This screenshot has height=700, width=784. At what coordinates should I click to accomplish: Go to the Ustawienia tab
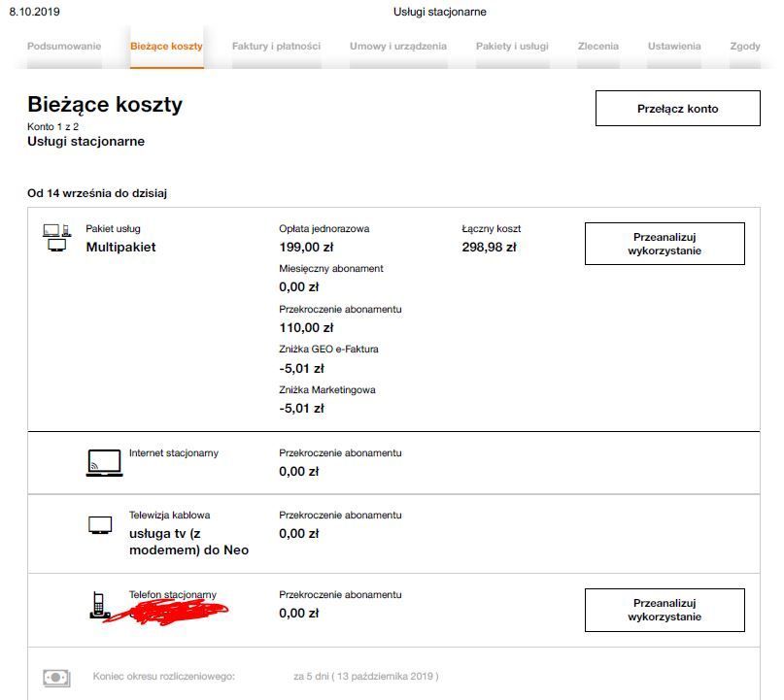pos(675,46)
